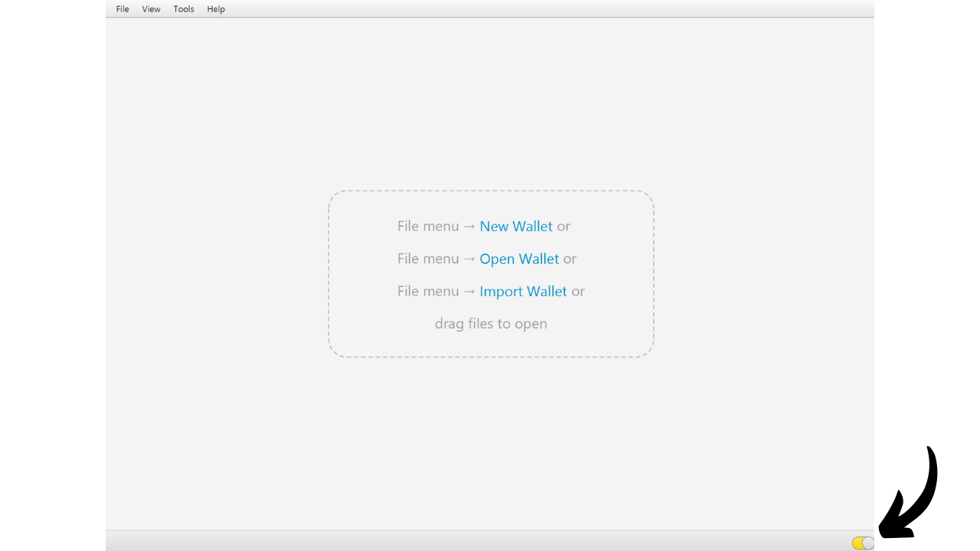Toggle the yellow server connection switch

(x=862, y=543)
